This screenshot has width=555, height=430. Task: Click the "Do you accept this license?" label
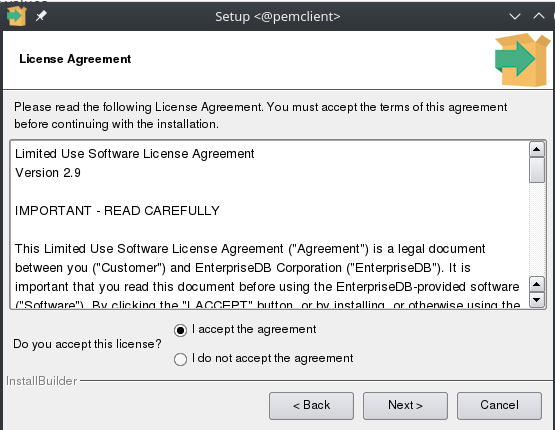pyautogui.click(x=87, y=344)
